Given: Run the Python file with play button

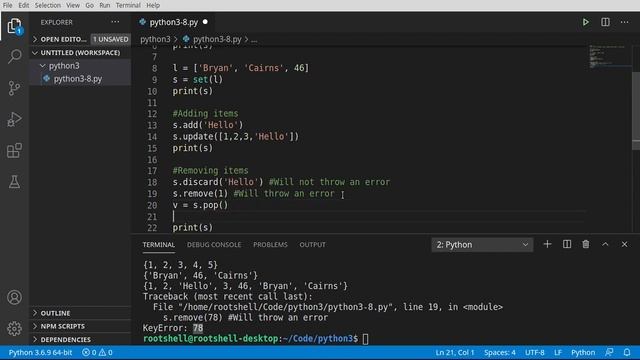Looking at the screenshot, I should 585,22.
